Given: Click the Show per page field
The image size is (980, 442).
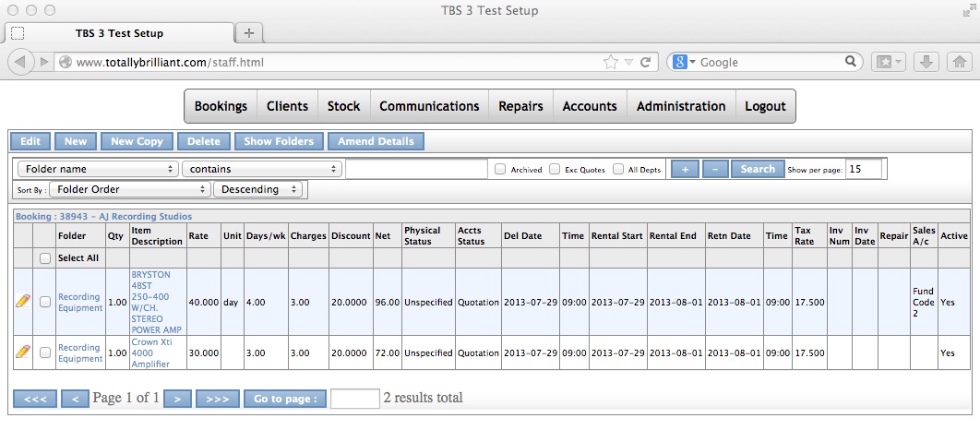Looking at the screenshot, I should tap(864, 169).
